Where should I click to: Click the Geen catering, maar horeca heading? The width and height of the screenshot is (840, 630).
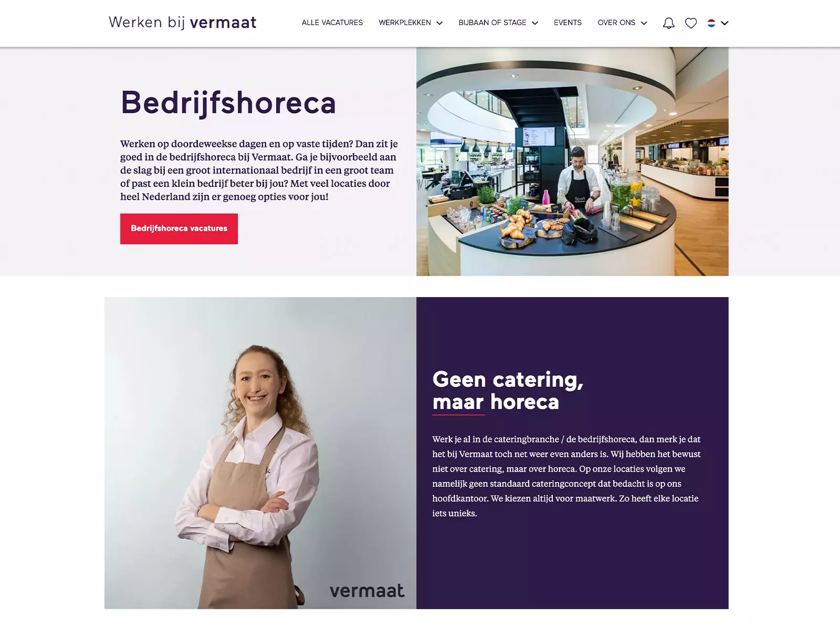tap(508, 391)
